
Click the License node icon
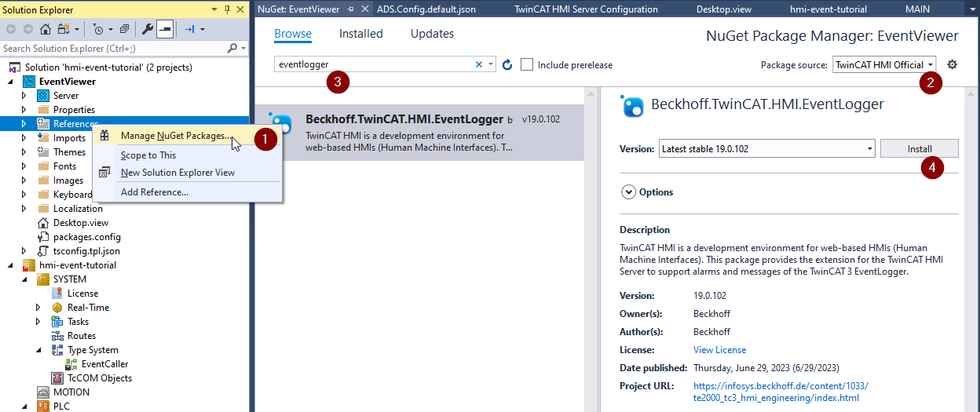pyautogui.click(x=58, y=294)
